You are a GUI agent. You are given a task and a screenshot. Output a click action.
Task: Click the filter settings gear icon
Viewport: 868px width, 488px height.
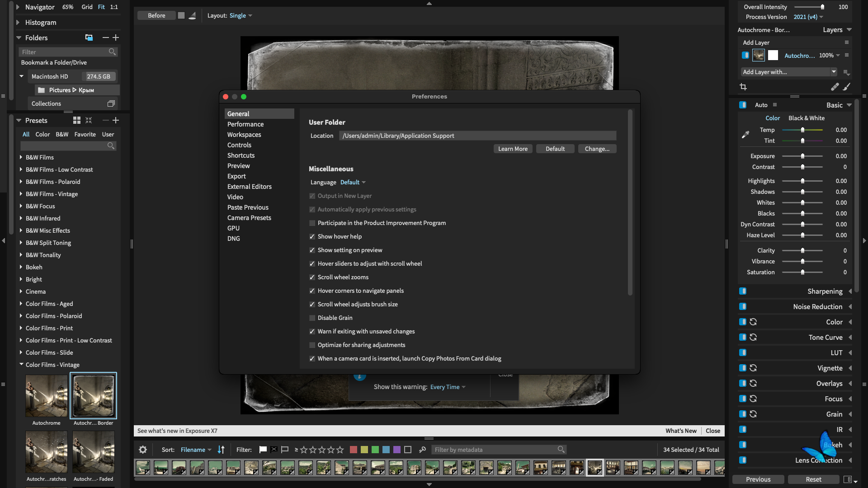tap(143, 450)
